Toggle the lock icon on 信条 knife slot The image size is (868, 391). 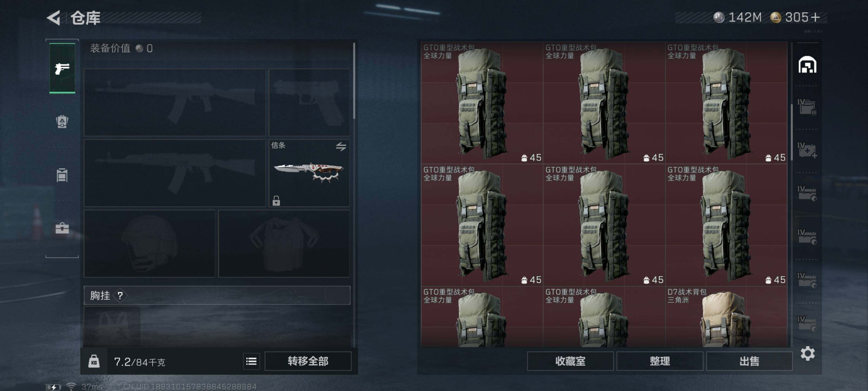pos(276,200)
